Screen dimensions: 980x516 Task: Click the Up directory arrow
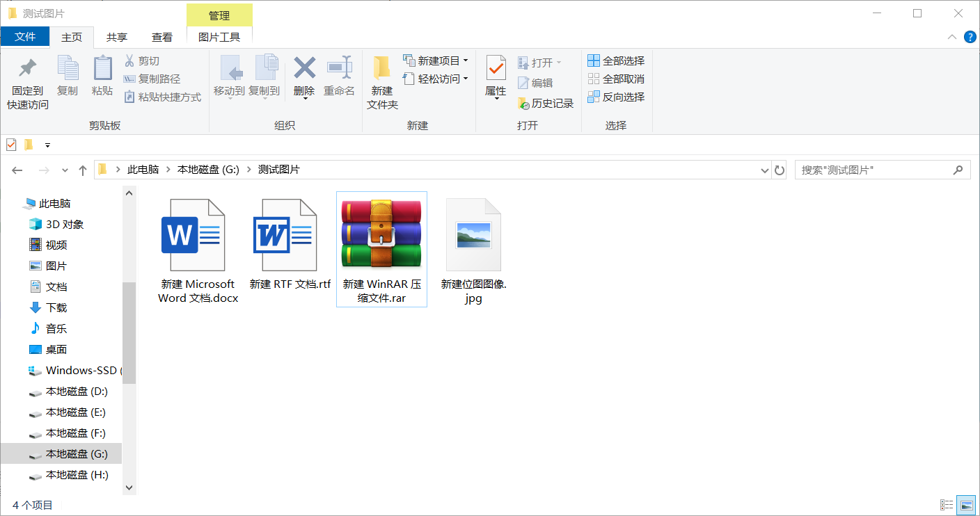coord(83,170)
